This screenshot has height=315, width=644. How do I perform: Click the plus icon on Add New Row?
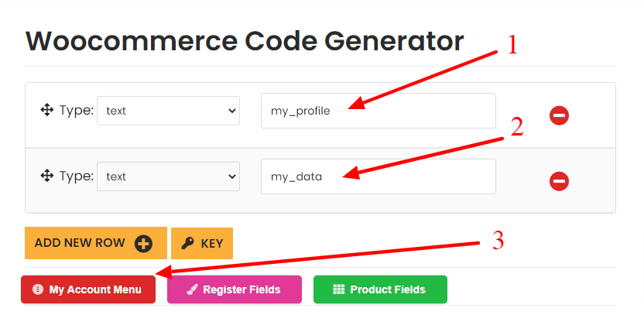pyautogui.click(x=143, y=243)
